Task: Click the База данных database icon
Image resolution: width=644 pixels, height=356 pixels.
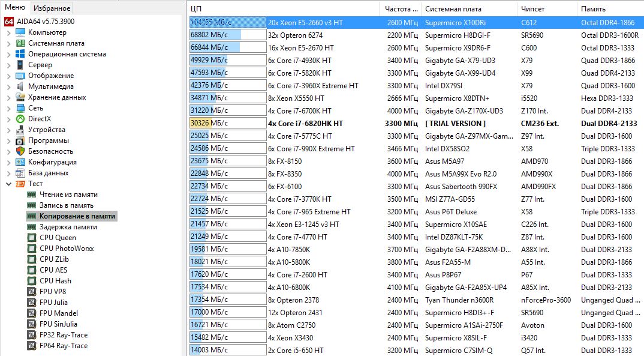Action: pyautogui.click(x=20, y=173)
